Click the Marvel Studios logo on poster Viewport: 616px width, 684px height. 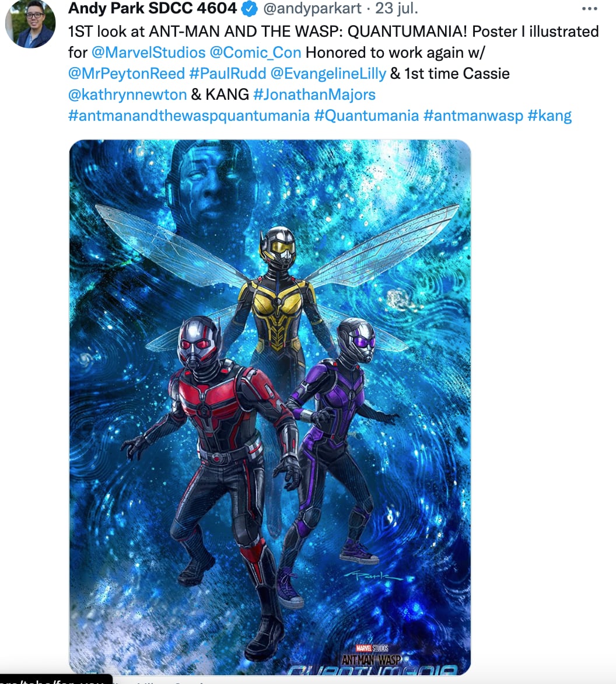point(372,648)
